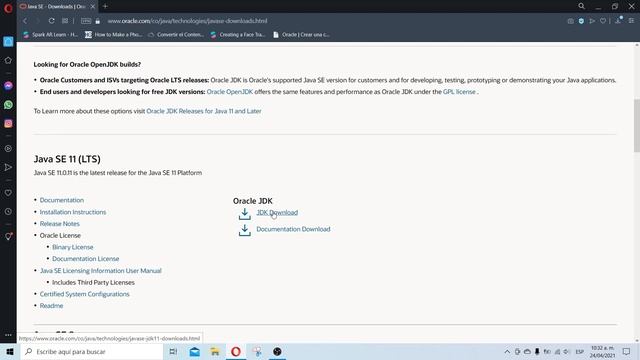This screenshot has width=640, height=360.
Task: Click the Documentation Download link
Action: [293, 229]
